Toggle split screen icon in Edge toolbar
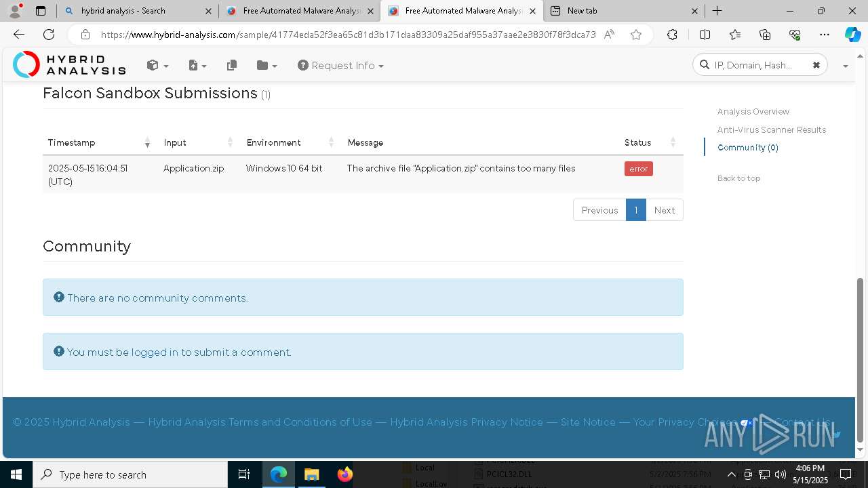 705,35
